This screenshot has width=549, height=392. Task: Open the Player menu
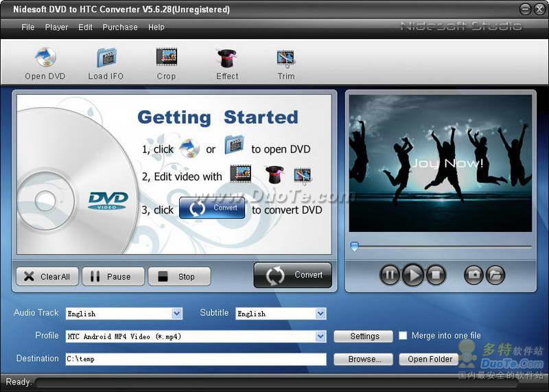pos(57,27)
